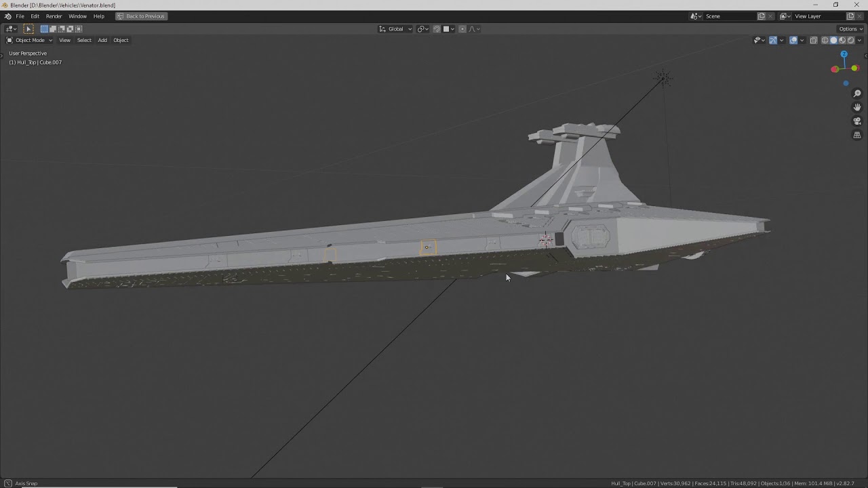Viewport: 868px width, 488px height.
Task: Open the Render menu
Action: click(54, 16)
